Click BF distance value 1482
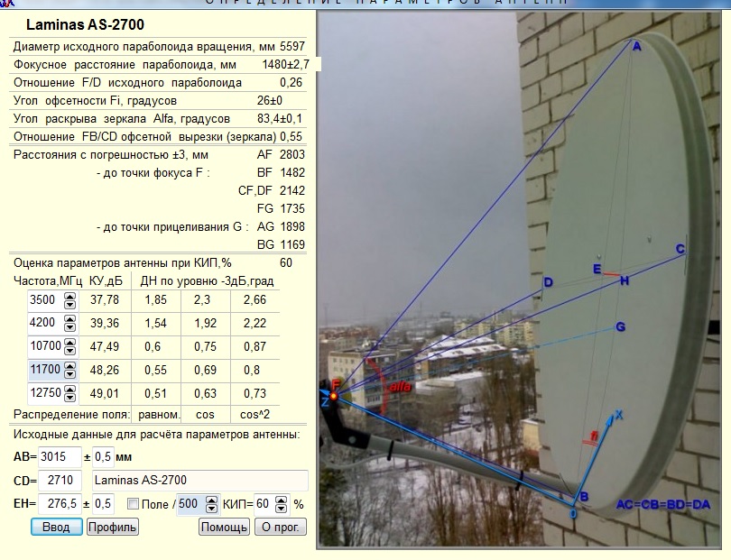731x560 pixels. tap(292, 173)
